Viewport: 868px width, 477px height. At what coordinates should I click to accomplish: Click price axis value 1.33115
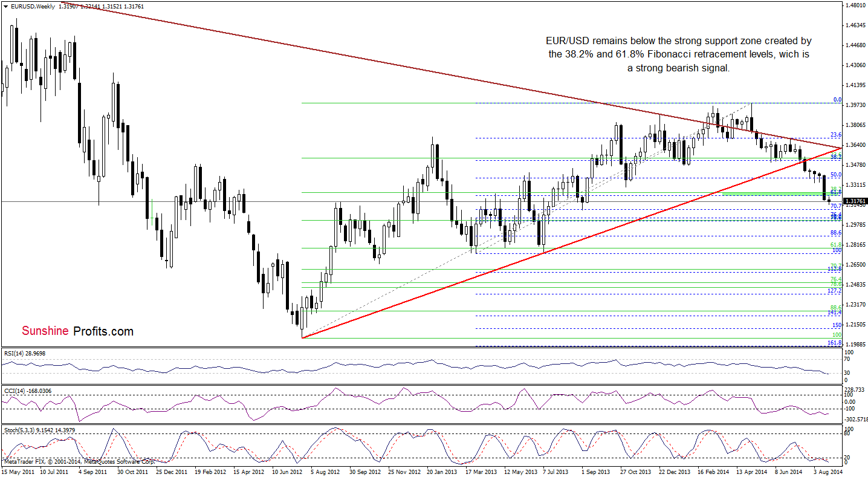coord(856,185)
